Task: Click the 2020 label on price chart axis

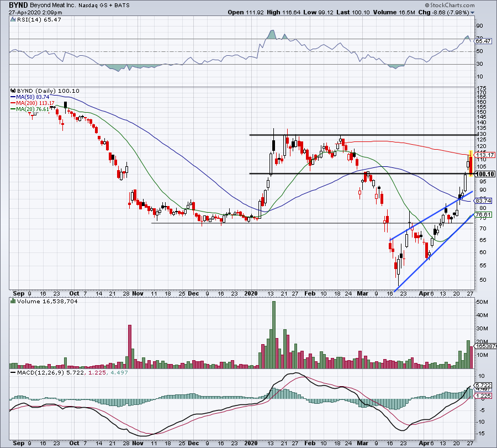Action: (x=251, y=293)
